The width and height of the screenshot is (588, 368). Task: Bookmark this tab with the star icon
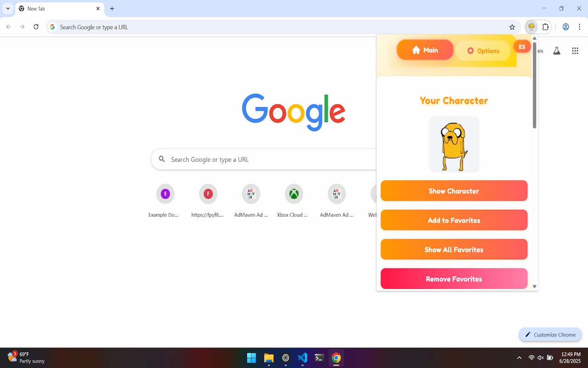(512, 27)
